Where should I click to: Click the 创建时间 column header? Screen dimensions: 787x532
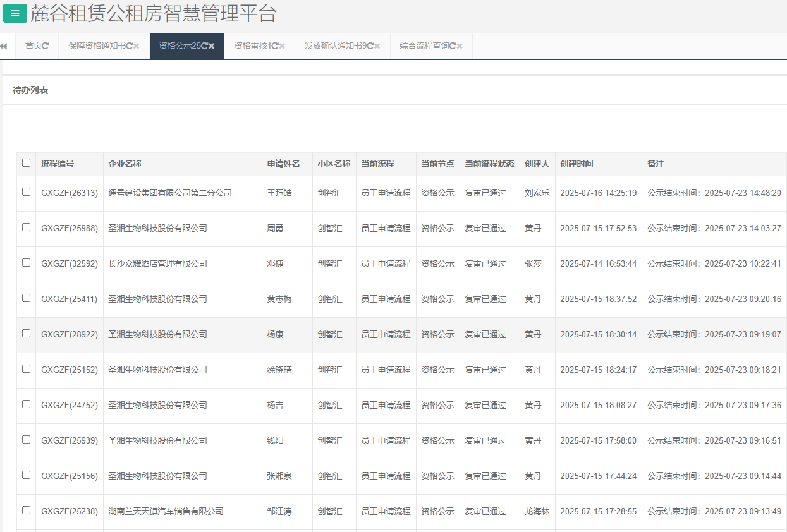[577, 164]
